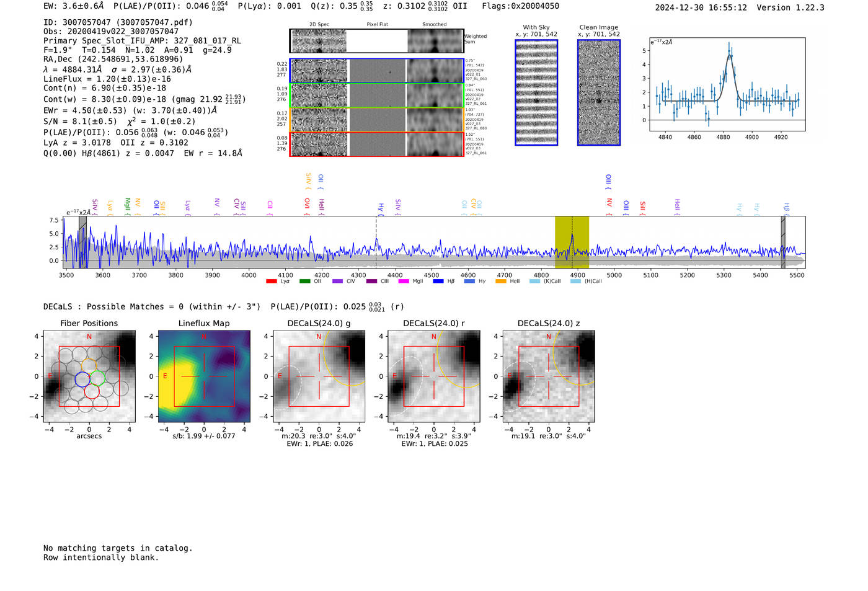Select the orange-bordered 2D spectrum row
Image resolution: width=868 pixels, height=591 pixels.
(376, 120)
